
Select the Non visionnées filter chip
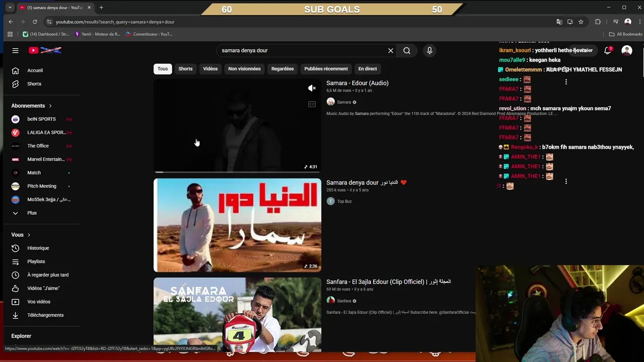244,69
